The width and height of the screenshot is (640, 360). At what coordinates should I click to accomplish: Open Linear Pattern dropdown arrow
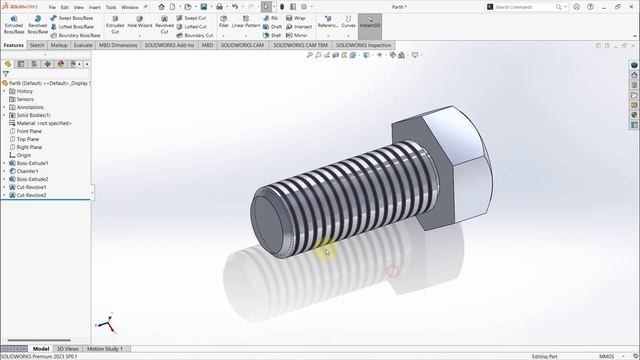[x=246, y=36]
